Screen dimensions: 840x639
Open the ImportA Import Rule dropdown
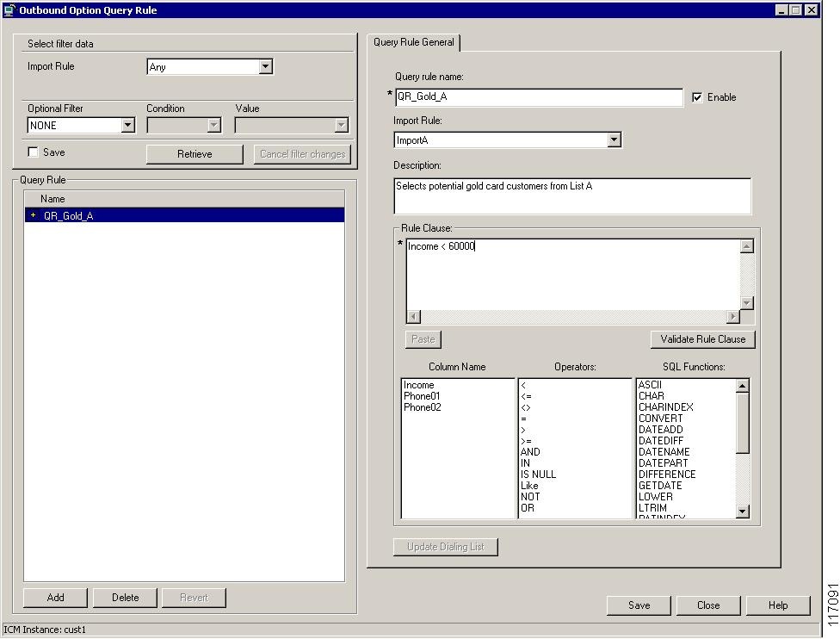[x=615, y=140]
